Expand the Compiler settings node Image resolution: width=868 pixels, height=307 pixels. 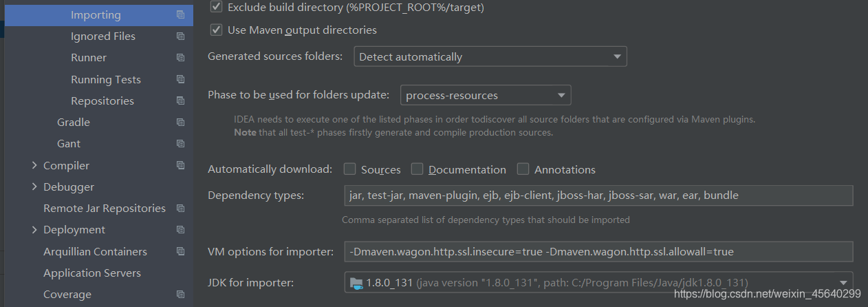tap(34, 165)
